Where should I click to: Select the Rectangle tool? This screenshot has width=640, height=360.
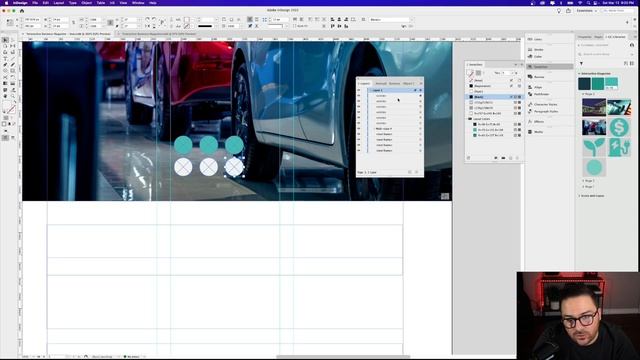[x=13, y=71]
